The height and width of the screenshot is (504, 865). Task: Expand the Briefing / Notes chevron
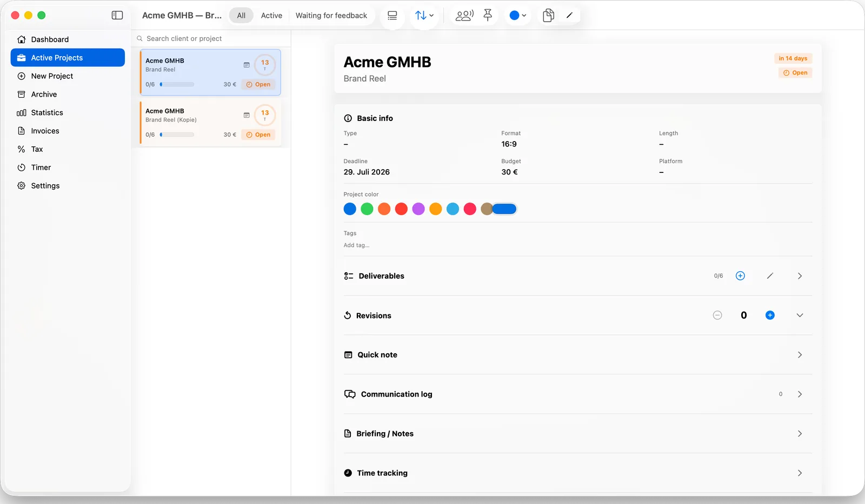(800, 434)
